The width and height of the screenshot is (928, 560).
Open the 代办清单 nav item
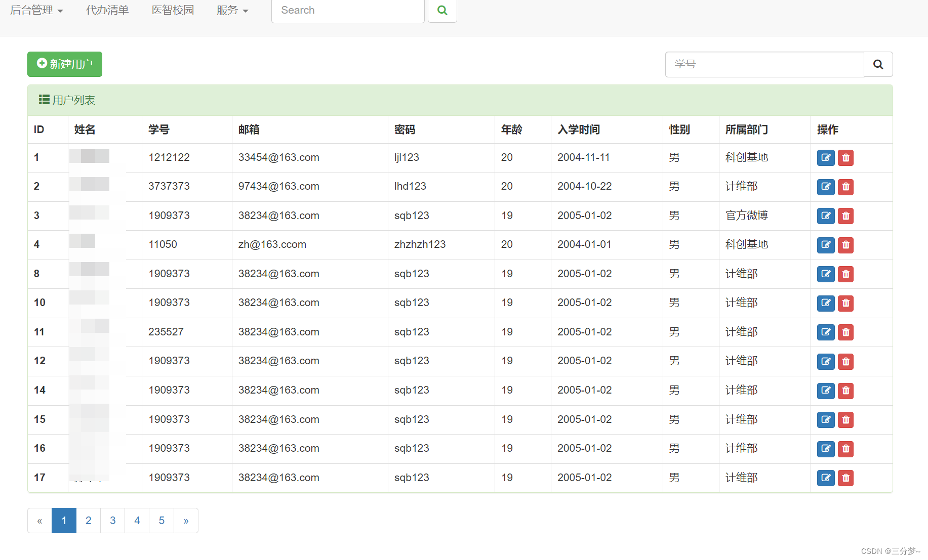(107, 11)
